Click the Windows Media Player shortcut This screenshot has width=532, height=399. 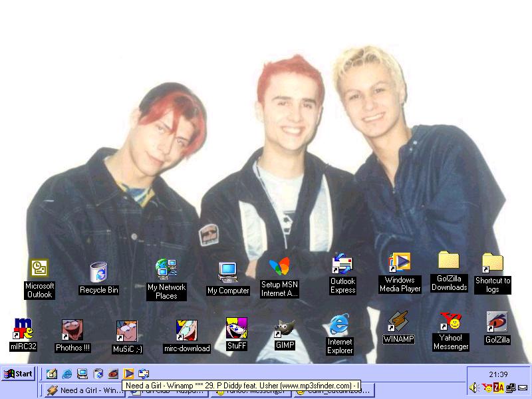click(400, 263)
